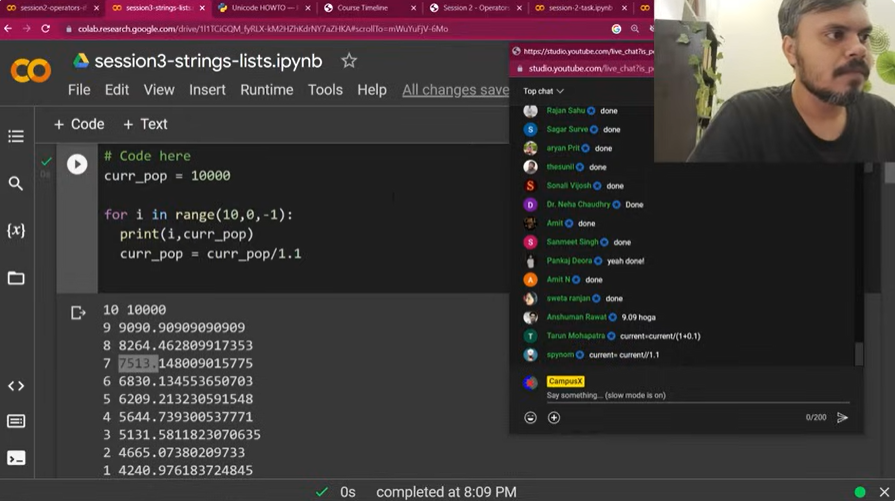This screenshot has height=501, width=895.
Task: Open the Command palette icon
Action: [16, 421]
